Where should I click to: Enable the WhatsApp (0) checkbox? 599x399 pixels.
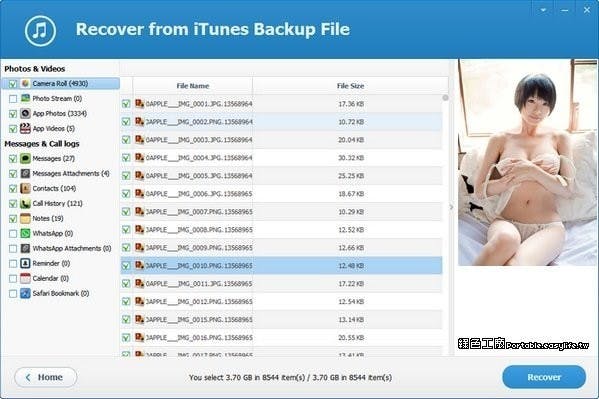[13, 234]
